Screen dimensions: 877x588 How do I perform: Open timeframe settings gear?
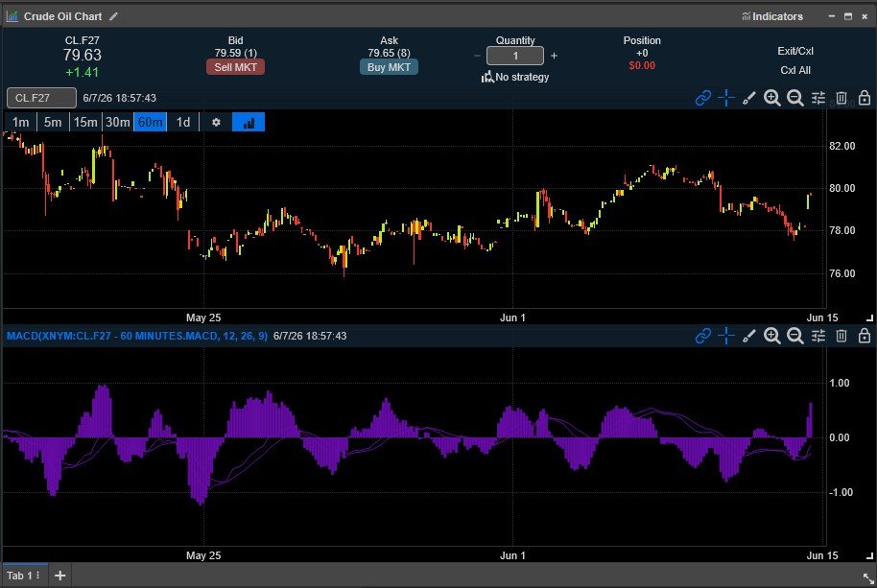click(x=216, y=123)
